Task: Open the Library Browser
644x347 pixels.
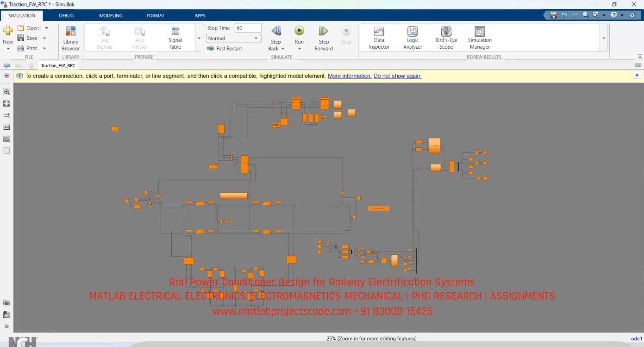Action: (x=71, y=38)
